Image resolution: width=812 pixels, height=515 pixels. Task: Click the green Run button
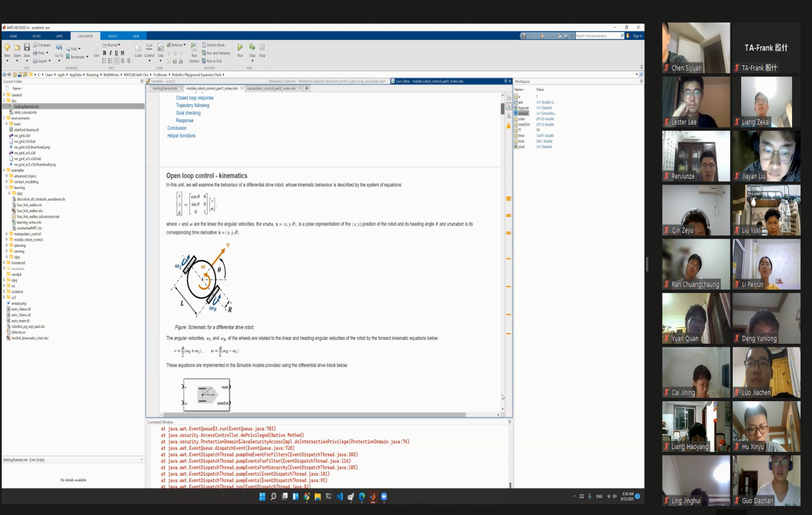pyautogui.click(x=240, y=48)
